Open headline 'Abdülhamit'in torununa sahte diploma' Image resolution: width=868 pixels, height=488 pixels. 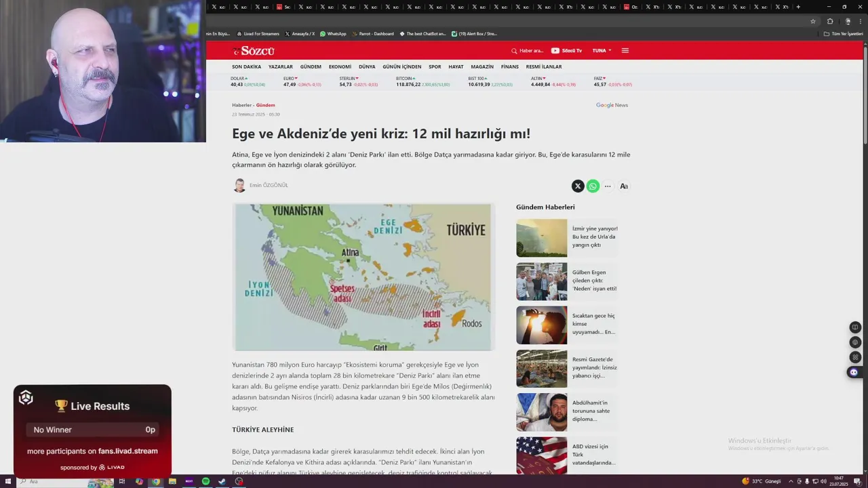(591, 411)
